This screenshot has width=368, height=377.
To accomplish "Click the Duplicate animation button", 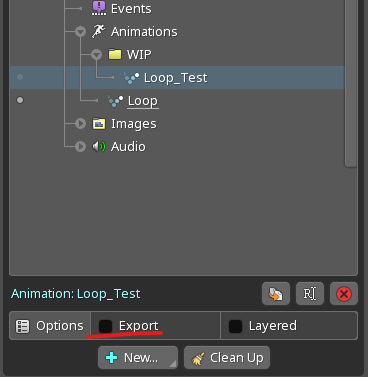I will pos(276,294).
